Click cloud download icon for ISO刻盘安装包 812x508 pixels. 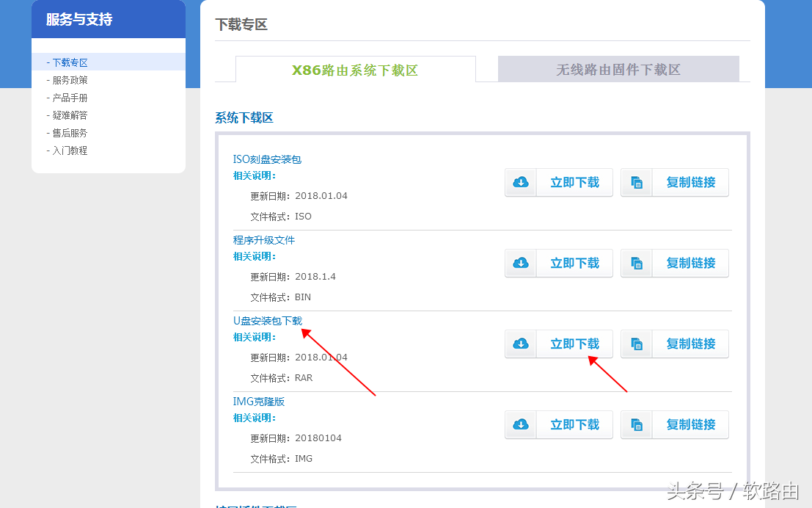521,183
